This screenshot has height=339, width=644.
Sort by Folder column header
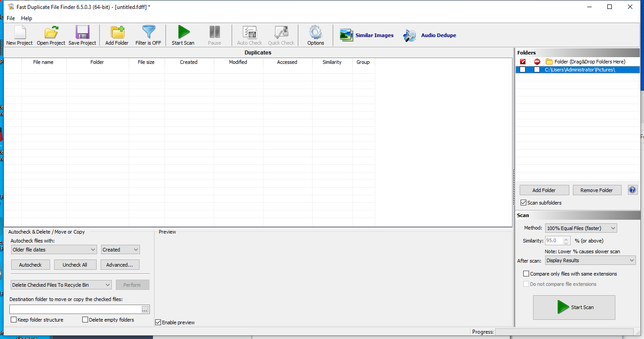coord(97,62)
